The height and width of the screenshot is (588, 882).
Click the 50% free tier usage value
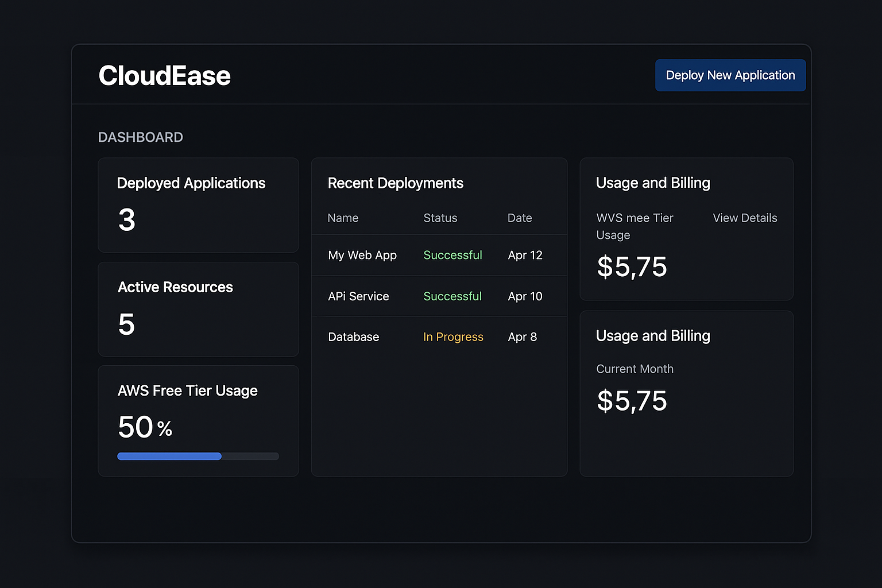(x=145, y=427)
